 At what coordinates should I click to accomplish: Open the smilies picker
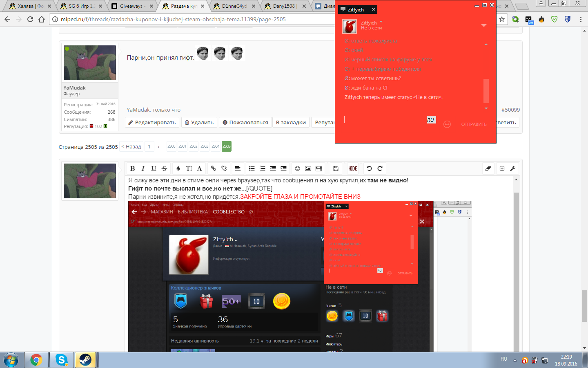[x=297, y=168]
